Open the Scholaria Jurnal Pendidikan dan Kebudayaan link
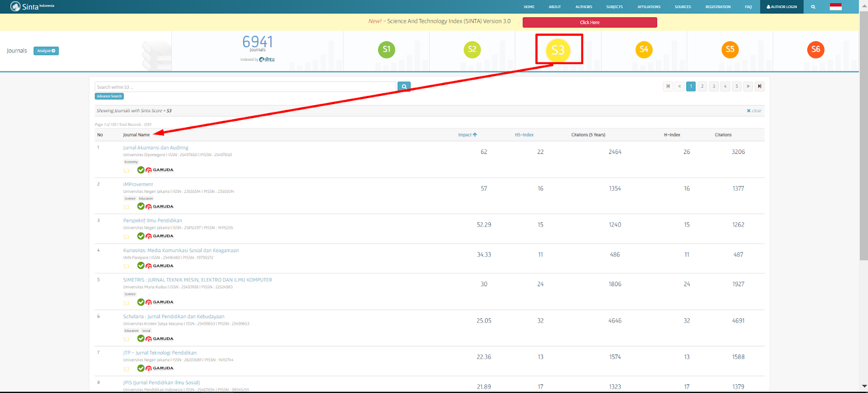Image resolution: width=868 pixels, height=393 pixels. point(174,317)
